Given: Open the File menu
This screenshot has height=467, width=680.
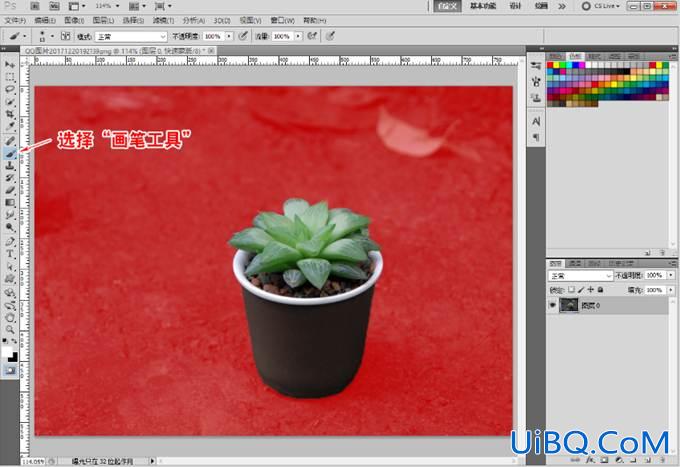Looking at the screenshot, I should click(x=15, y=20).
